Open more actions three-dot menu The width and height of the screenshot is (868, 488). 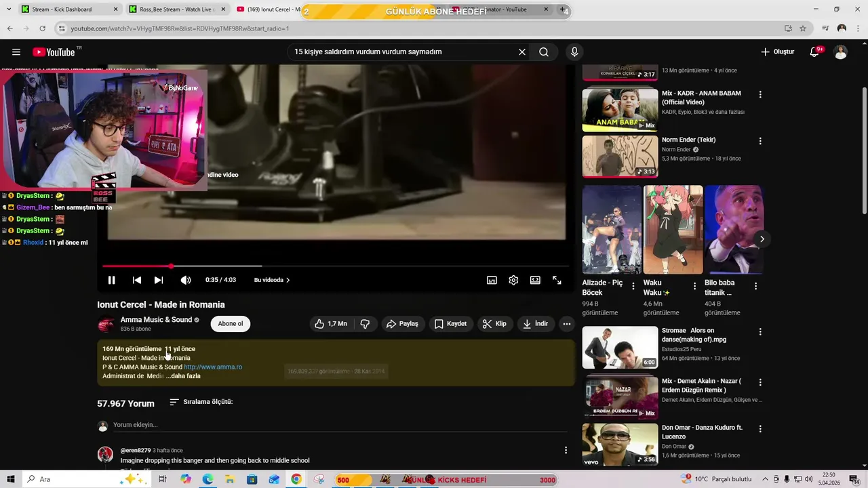click(x=567, y=324)
